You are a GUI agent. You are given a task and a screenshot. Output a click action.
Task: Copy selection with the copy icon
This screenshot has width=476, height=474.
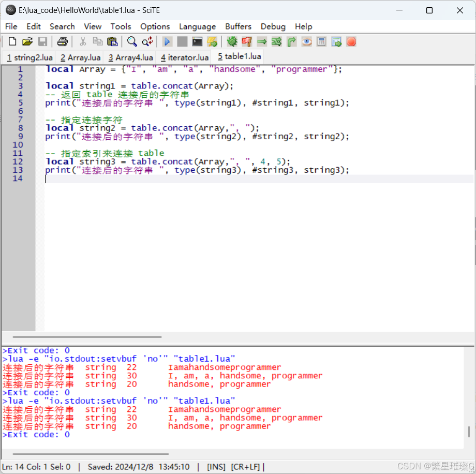coord(97,41)
